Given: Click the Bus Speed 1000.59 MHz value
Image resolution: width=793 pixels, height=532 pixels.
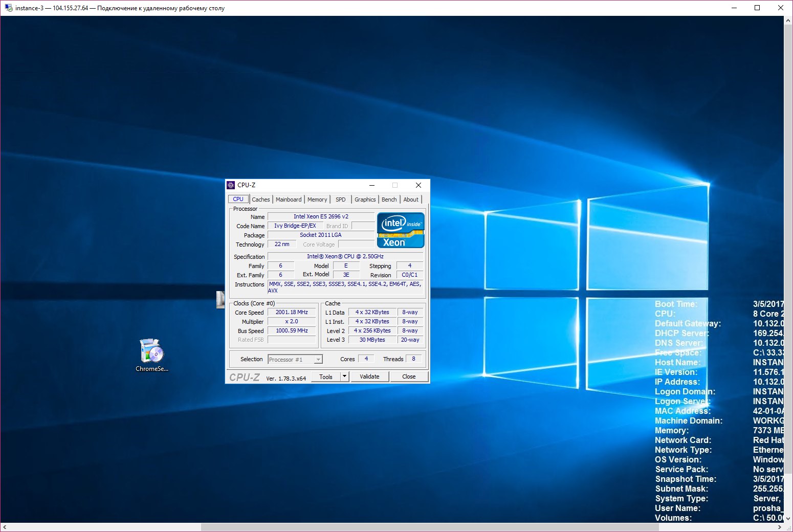Looking at the screenshot, I should (x=292, y=330).
